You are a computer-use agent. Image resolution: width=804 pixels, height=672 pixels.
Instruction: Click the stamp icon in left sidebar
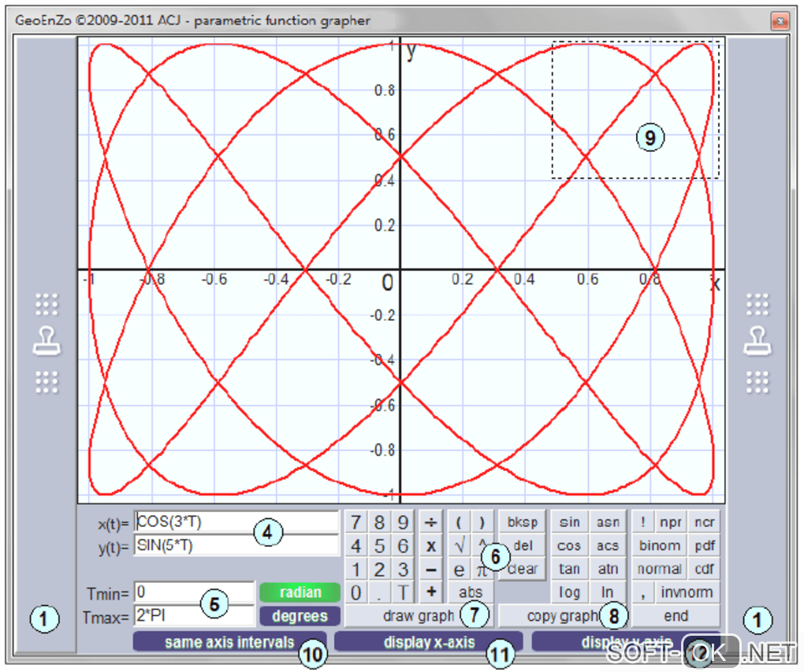47,341
